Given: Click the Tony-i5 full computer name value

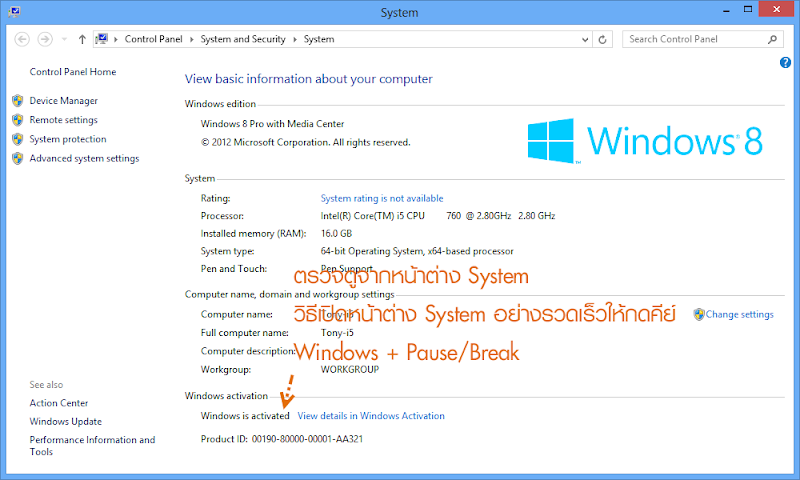Looking at the screenshot, I should coord(337,333).
